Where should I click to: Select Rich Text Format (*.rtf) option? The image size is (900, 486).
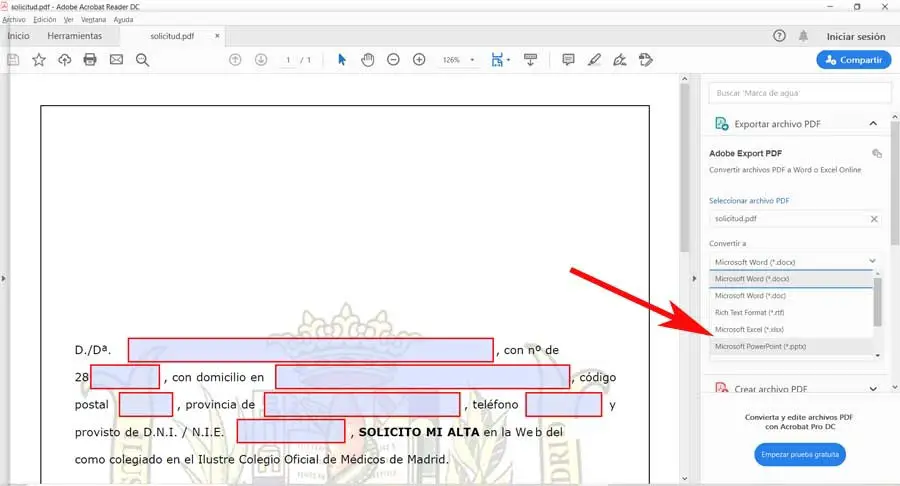pos(792,313)
